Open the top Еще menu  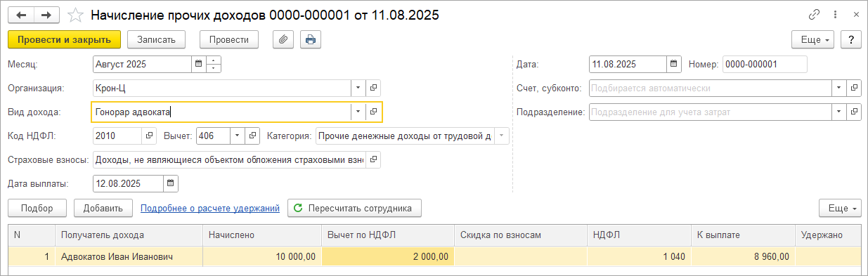pyautogui.click(x=813, y=39)
